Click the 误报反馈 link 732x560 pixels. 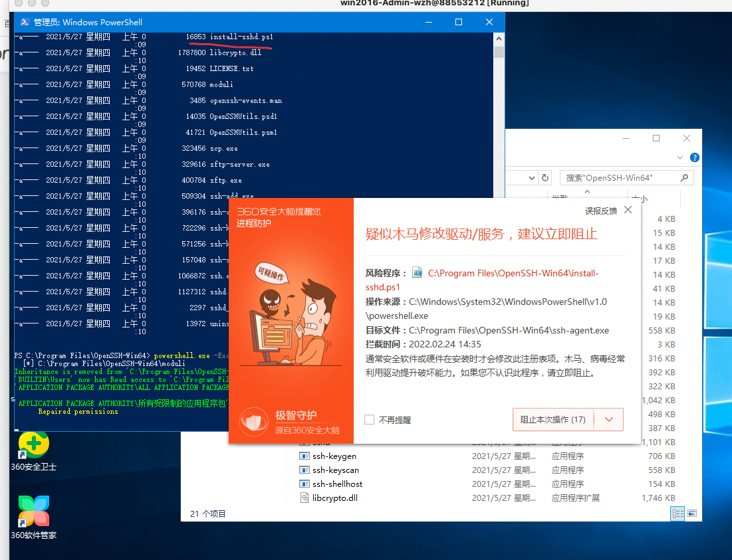point(601,211)
